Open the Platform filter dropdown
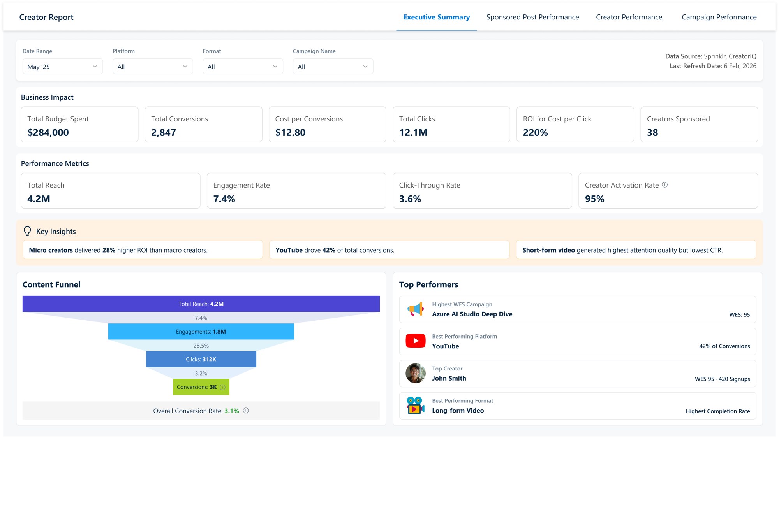Screen dimensions: 779x532 click(x=153, y=67)
